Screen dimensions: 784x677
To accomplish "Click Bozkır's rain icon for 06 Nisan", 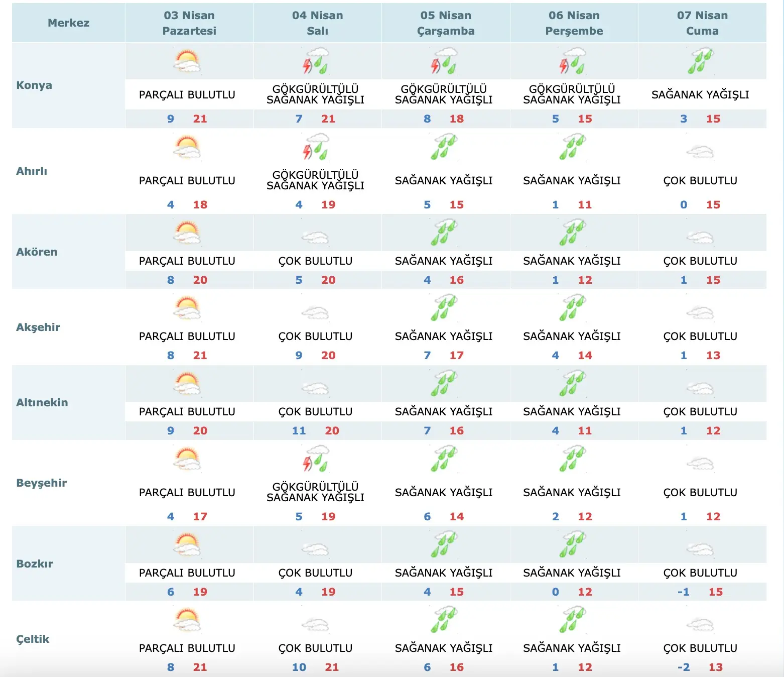I will [572, 545].
